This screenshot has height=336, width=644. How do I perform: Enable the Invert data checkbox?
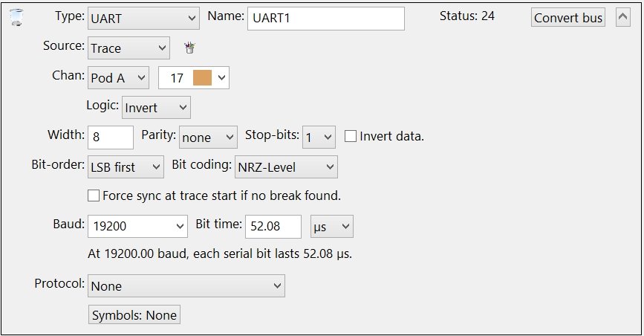pos(351,136)
